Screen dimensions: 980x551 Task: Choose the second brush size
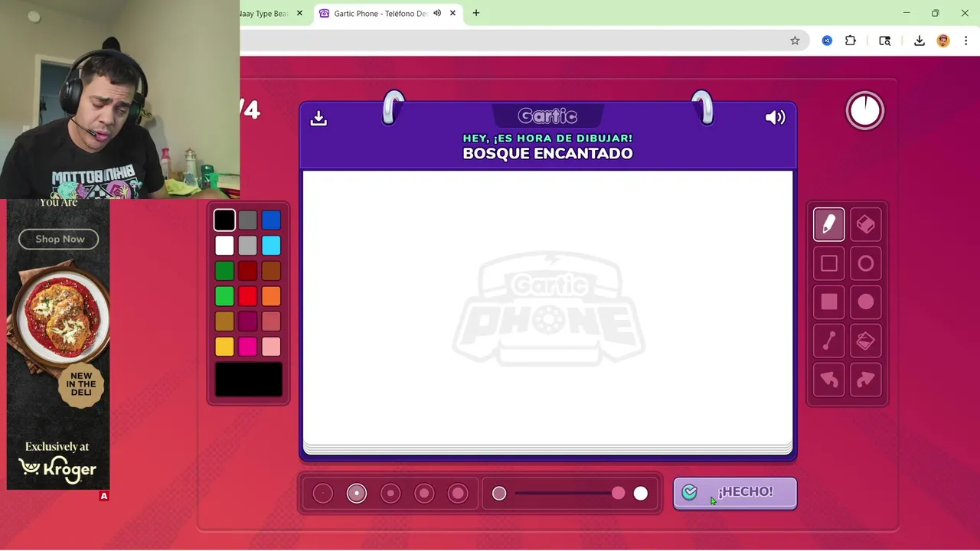point(357,494)
